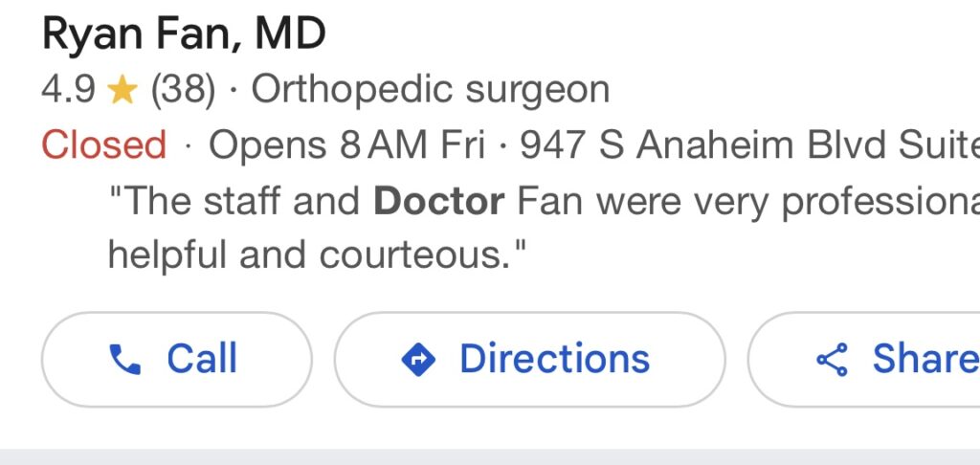The height and width of the screenshot is (465, 980).
Task: Tap the Directions diamond arrow icon
Action: (418, 360)
